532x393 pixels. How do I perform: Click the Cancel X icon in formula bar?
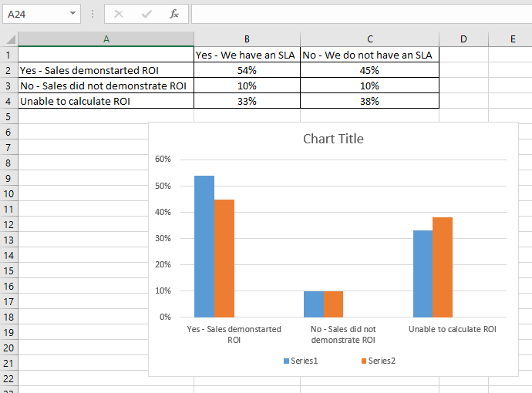point(119,14)
